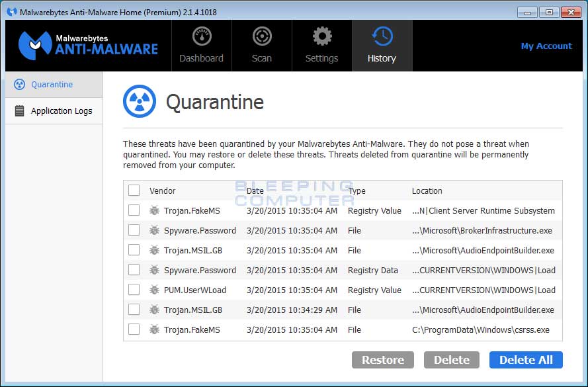Click bug icon next to PUM.UserWLoad
This screenshot has height=387, width=588.
155,290
